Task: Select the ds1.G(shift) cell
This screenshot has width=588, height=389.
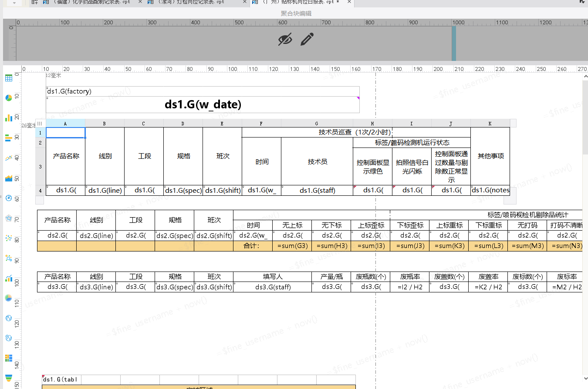Action: 222,190
